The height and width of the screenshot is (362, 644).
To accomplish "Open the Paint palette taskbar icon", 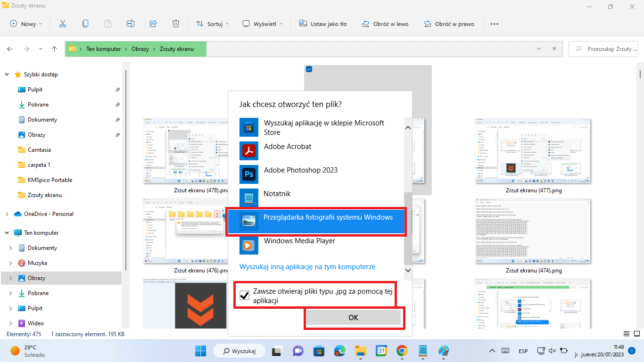I will point(444,351).
